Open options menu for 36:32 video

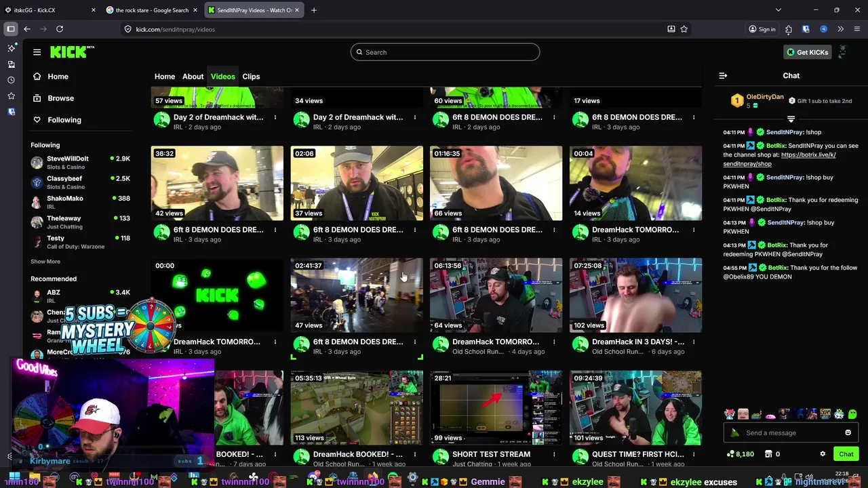coord(275,230)
